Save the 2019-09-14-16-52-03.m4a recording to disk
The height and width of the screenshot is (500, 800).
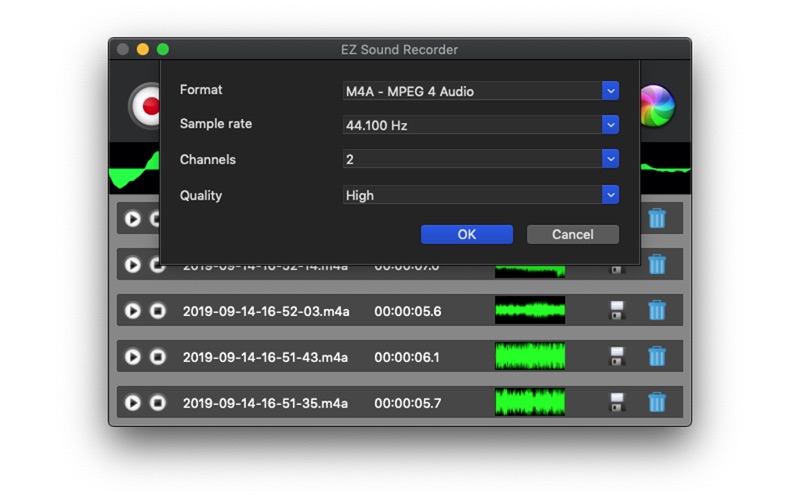[x=617, y=310]
